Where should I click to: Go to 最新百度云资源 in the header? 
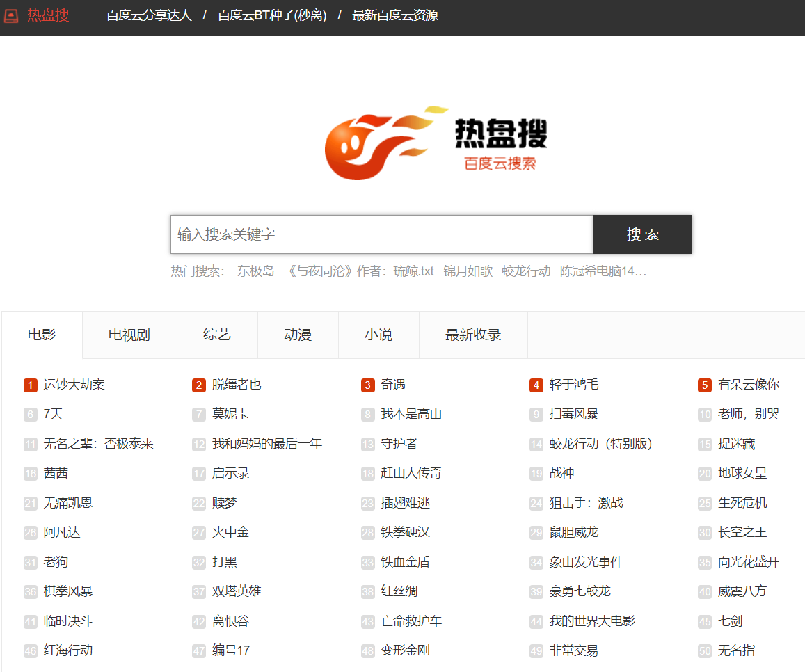click(x=395, y=15)
